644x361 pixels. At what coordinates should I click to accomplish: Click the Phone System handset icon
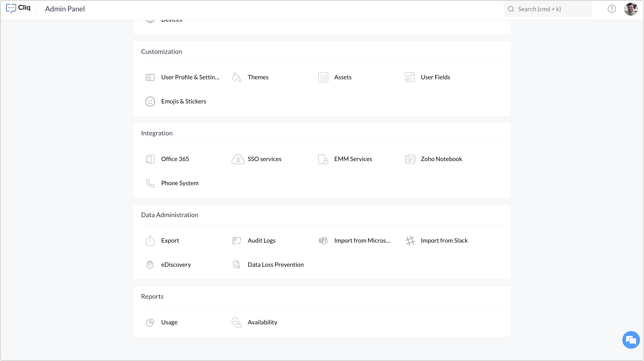[150, 183]
